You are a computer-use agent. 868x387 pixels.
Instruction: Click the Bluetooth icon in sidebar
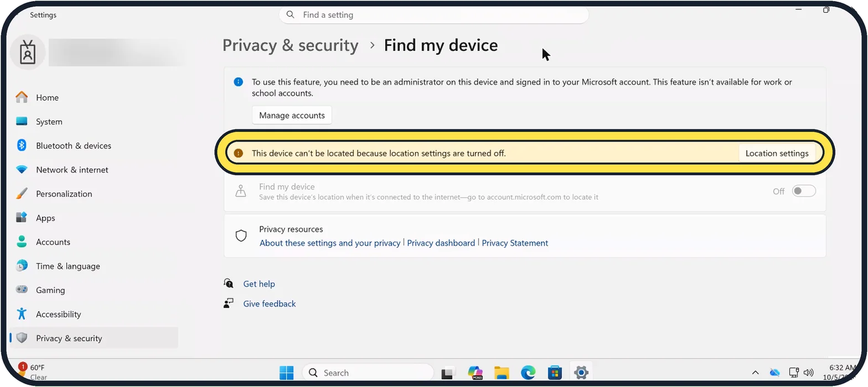click(x=22, y=145)
